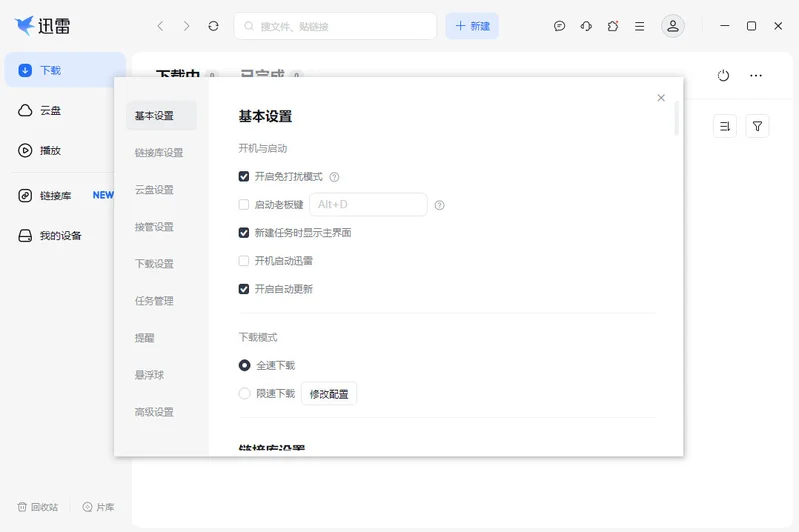Uncheck 开启自动更新

[244, 289]
